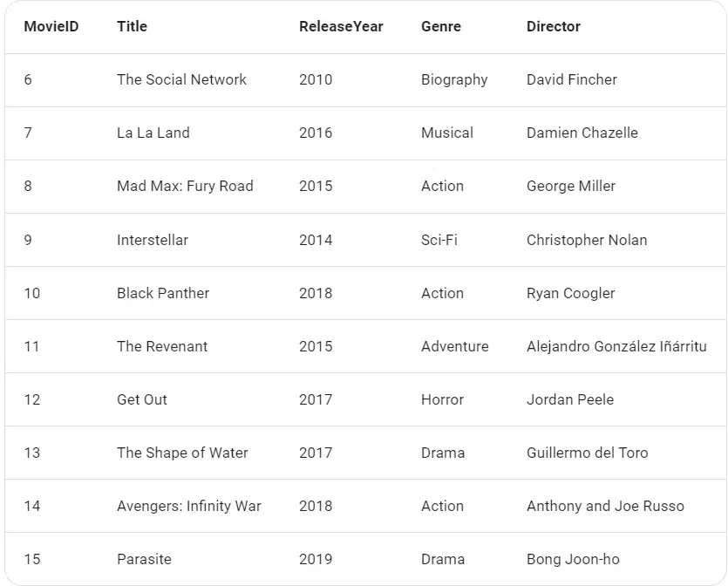Click the Parasite title cell
The width and height of the screenshot is (728, 586).
click(144, 559)
